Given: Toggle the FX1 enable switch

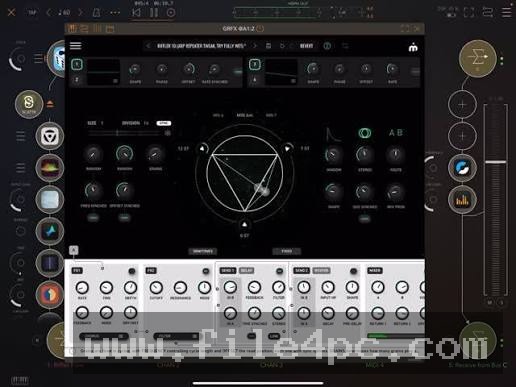Looking at the screenshot, I should pyautogui.click(x=132, y=271).
